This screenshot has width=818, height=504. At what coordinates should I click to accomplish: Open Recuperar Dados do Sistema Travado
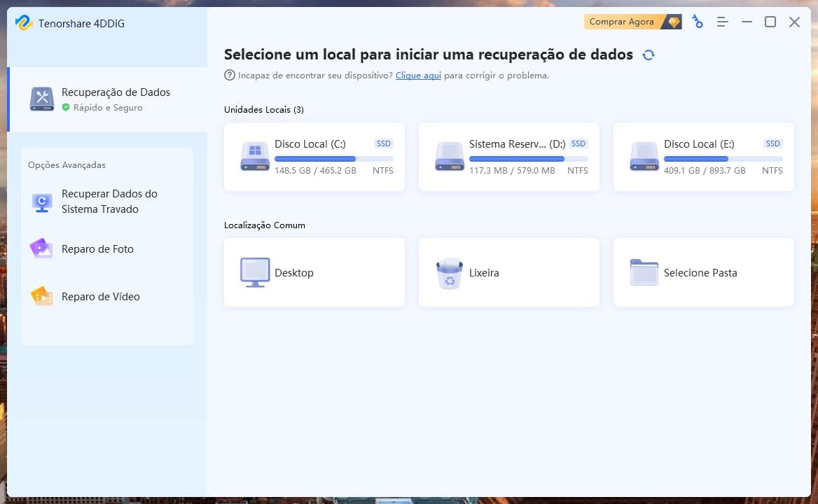click(x=107, y=202)
